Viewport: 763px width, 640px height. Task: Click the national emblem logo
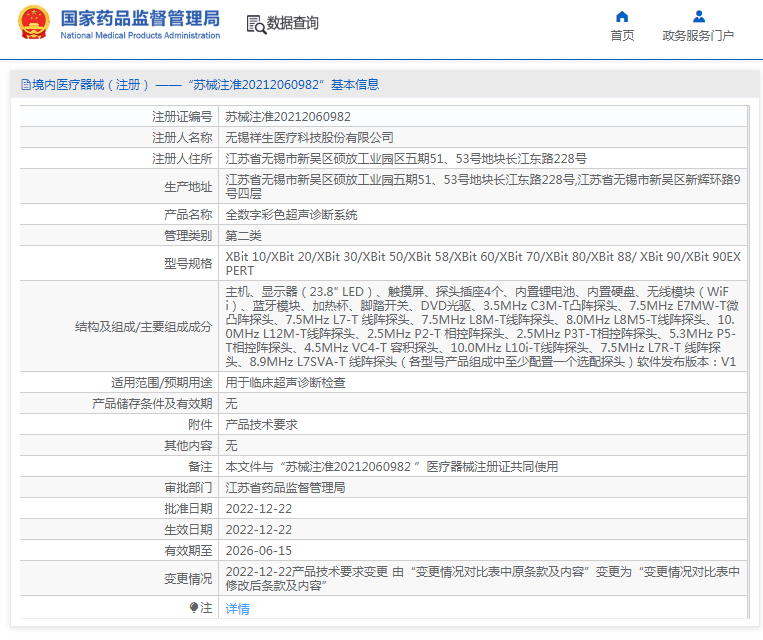coord(34,23)
